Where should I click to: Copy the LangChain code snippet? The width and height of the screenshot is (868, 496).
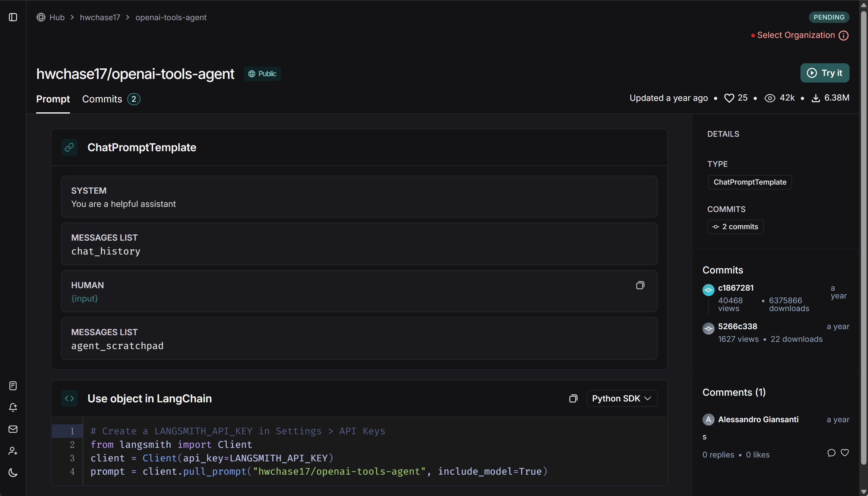coord(573,398)
